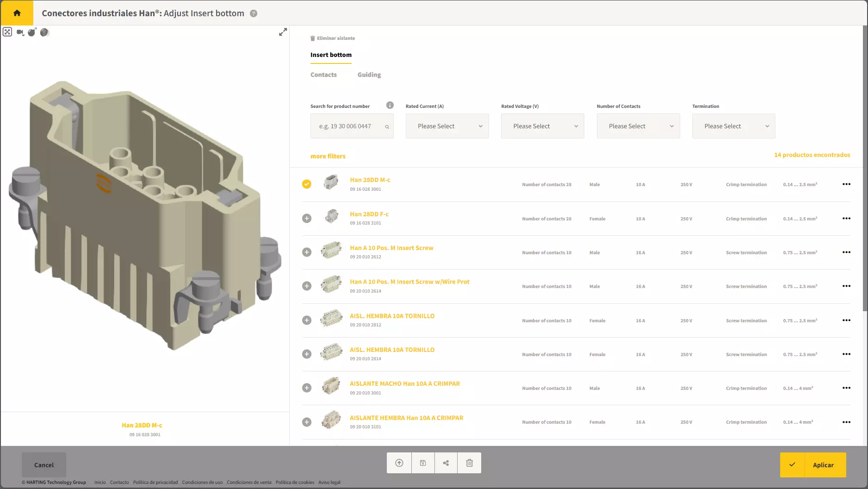This screenshot has width=868, height=489.
Task: Open the Termination dropdown
Action: (x=734, y=126)
